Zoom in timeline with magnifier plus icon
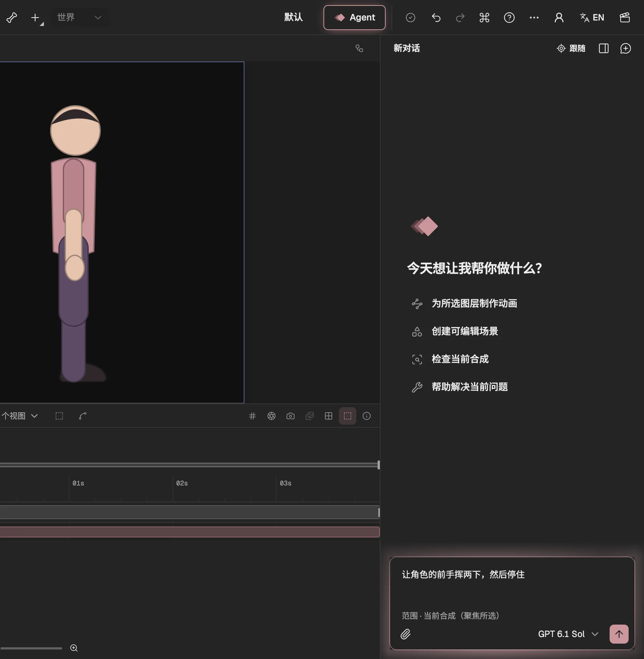The image size is (644, 659). coord(74,648)
